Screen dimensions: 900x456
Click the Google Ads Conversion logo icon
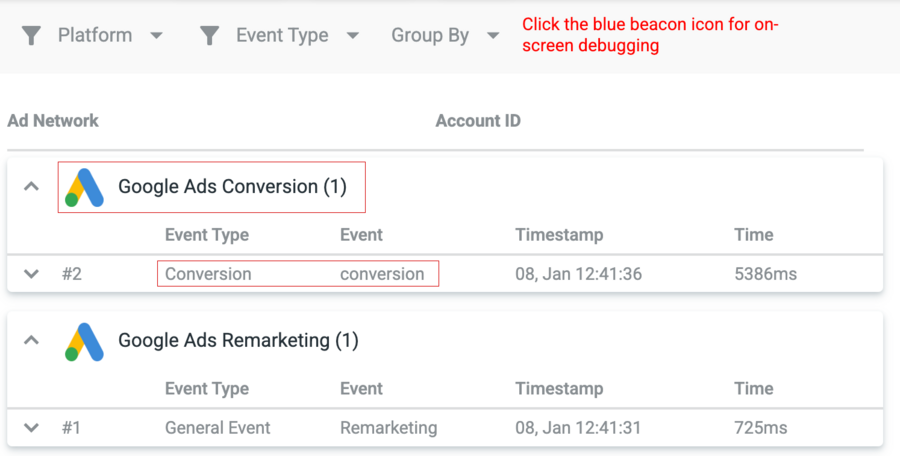[85, 187]
